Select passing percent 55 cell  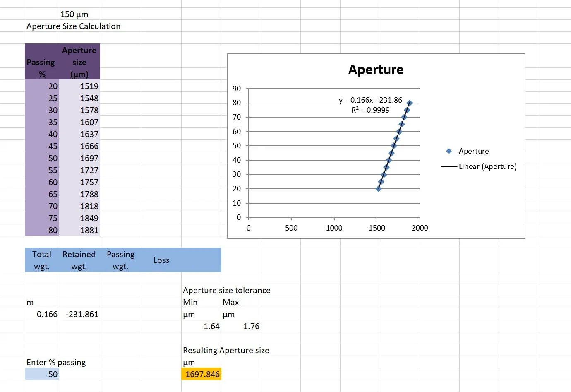(42, 170)
